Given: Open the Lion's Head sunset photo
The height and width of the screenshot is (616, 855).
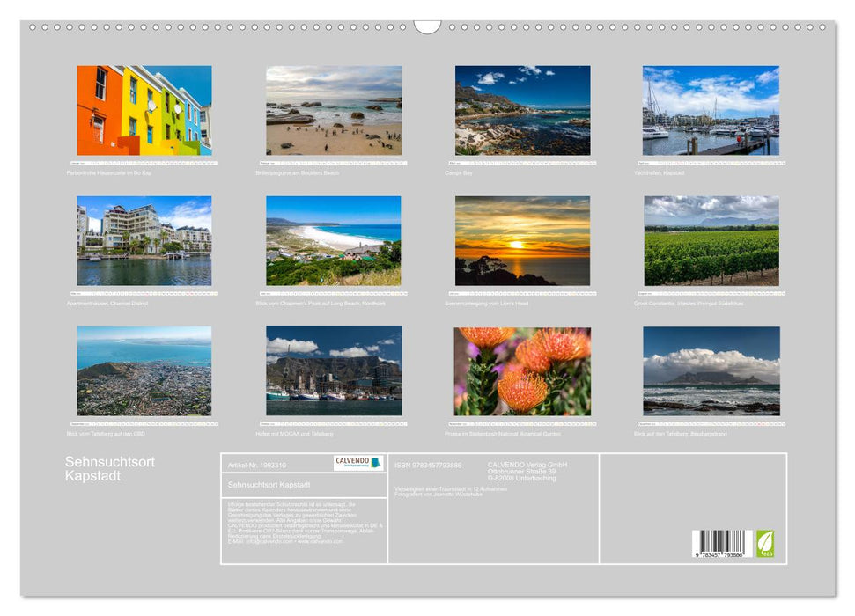Looking at the screenshot, I should pyautogui.click(x=522, y=241).
